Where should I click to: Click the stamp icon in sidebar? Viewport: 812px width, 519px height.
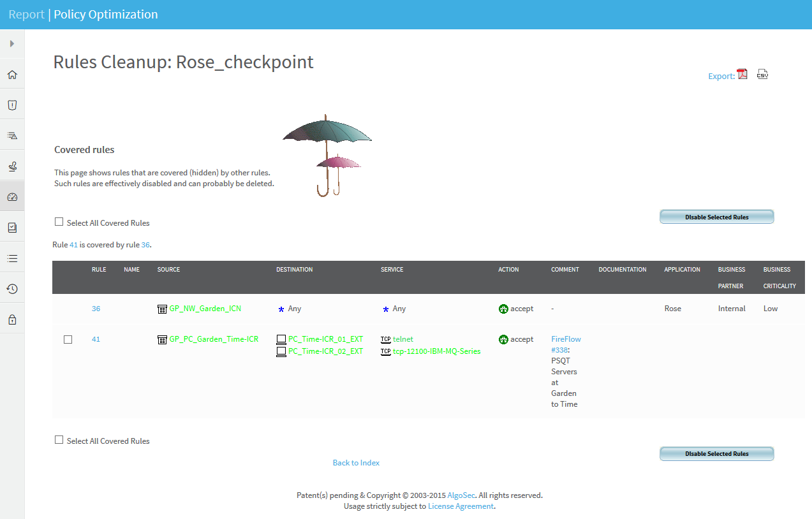[x=12, y=166]
